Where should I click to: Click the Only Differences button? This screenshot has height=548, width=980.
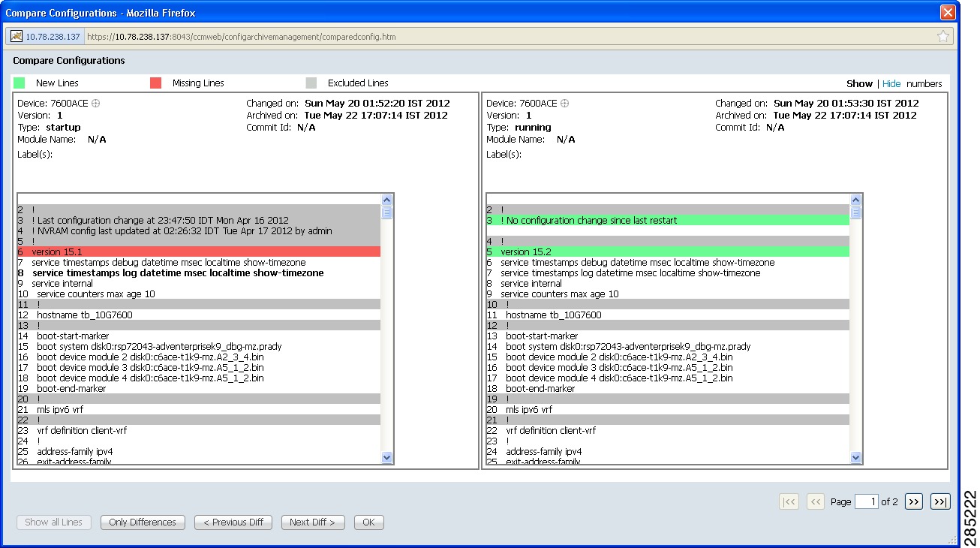(143, 522)
